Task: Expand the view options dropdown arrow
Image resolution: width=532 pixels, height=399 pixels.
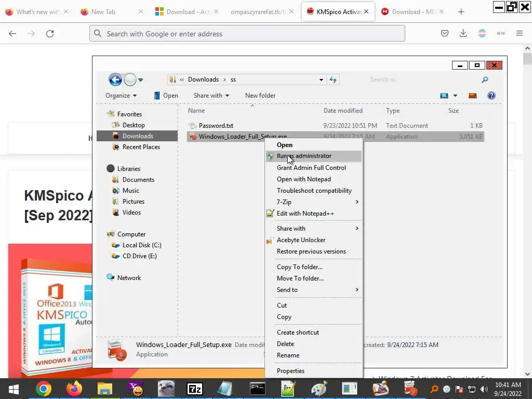Action: pos(455,96)
